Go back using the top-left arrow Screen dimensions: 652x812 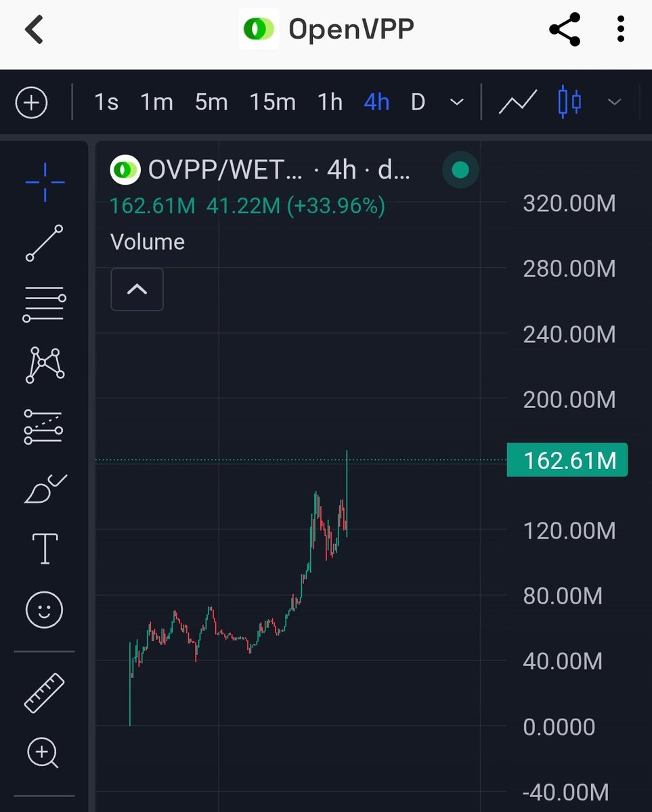click(34, 29)
